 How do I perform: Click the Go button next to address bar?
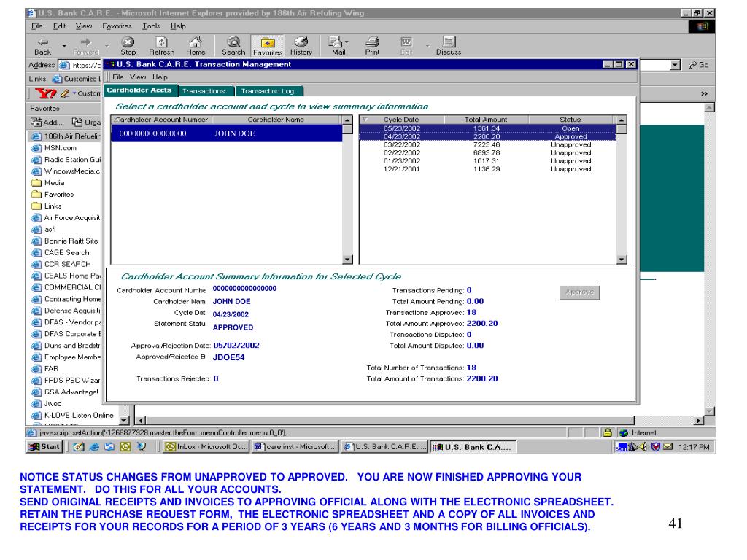[x=699, y=65]
